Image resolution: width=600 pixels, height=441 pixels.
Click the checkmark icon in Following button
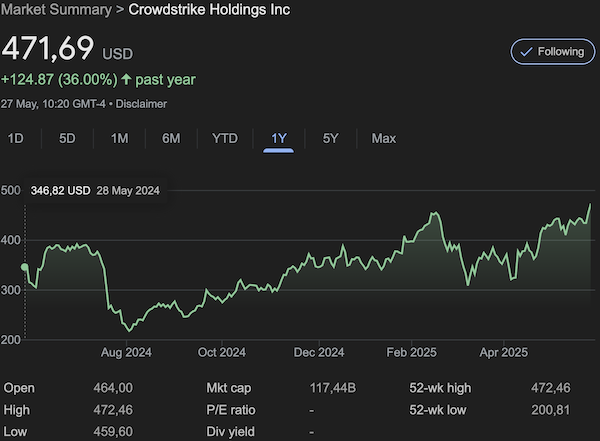pos(527,52)
